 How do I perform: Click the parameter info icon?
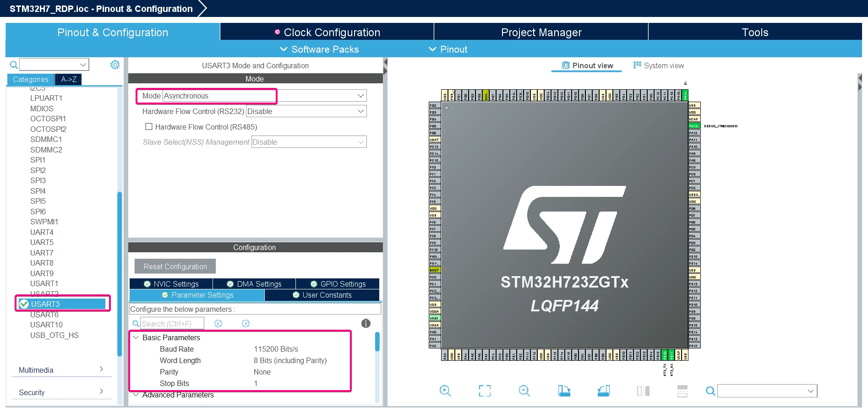coord(366,323)
